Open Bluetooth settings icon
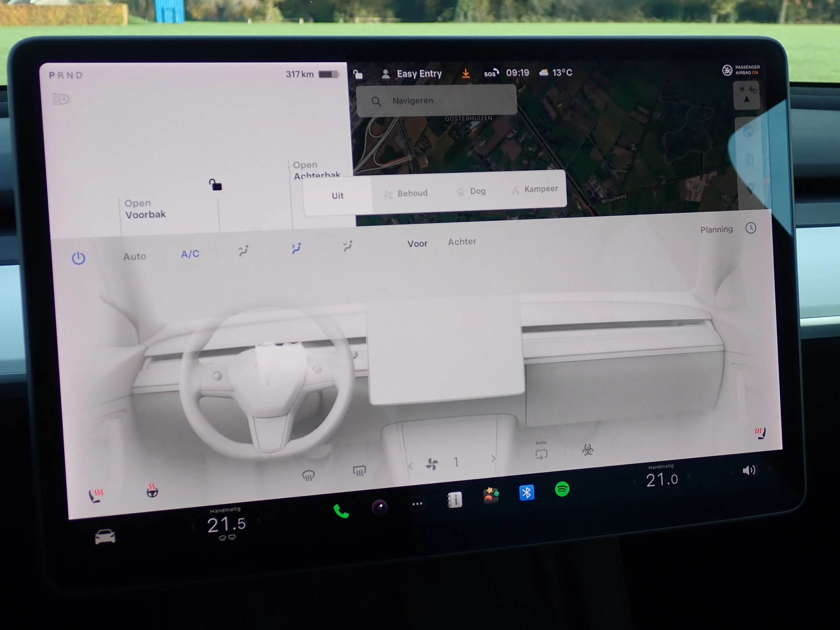Viewport: 840px width, 630px height. [526, 493]
